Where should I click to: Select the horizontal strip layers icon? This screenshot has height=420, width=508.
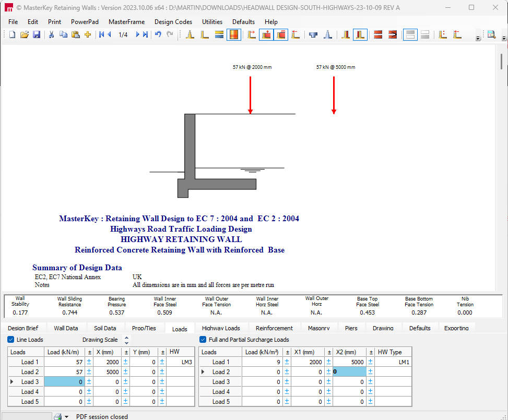coord(219,34)
